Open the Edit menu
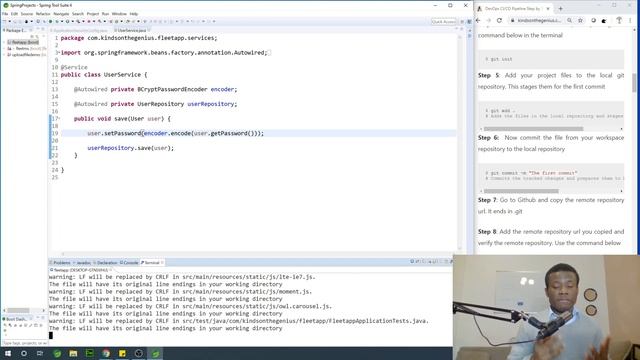 tap(15, 14)
